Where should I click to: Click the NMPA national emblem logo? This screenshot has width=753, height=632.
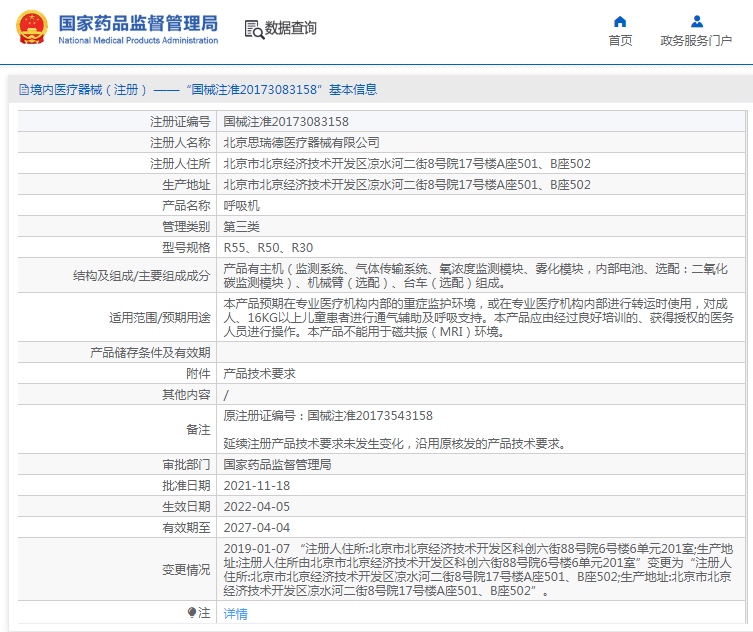pyautogui.click(x=29, y=28)
